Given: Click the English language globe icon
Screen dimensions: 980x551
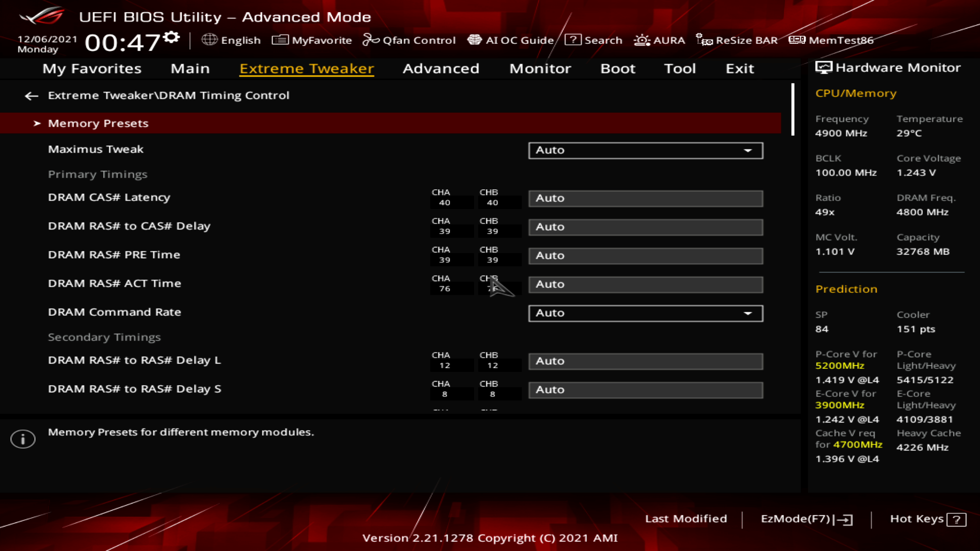Looking at the screenshot, I should tap(209, 40).
